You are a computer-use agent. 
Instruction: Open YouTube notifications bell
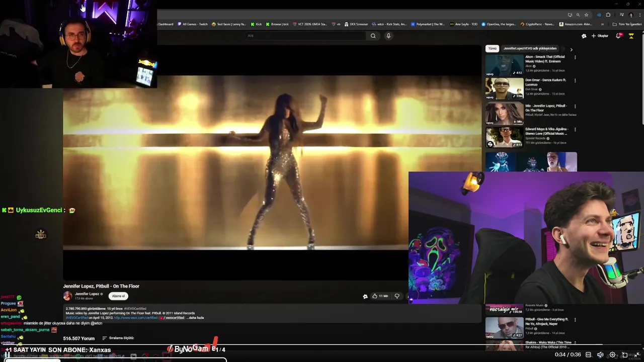(x=619, y=36)
